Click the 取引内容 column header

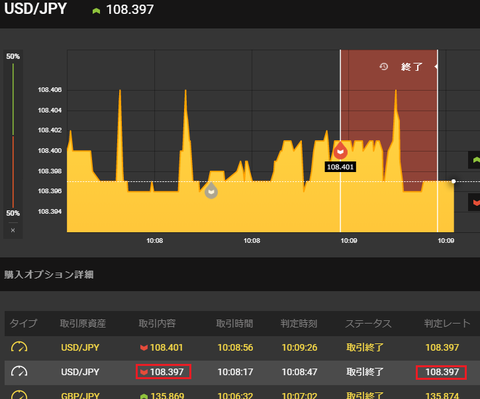pos(157,323)
